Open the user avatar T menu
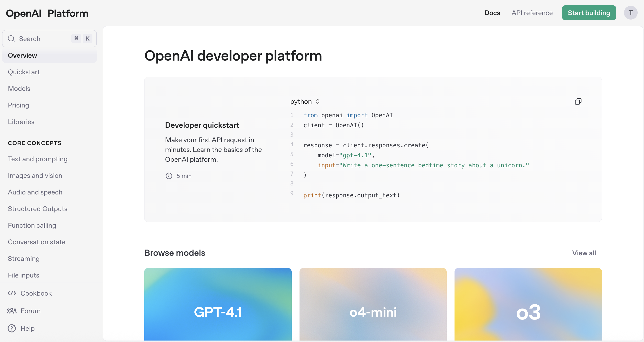 tap(631, 13)
